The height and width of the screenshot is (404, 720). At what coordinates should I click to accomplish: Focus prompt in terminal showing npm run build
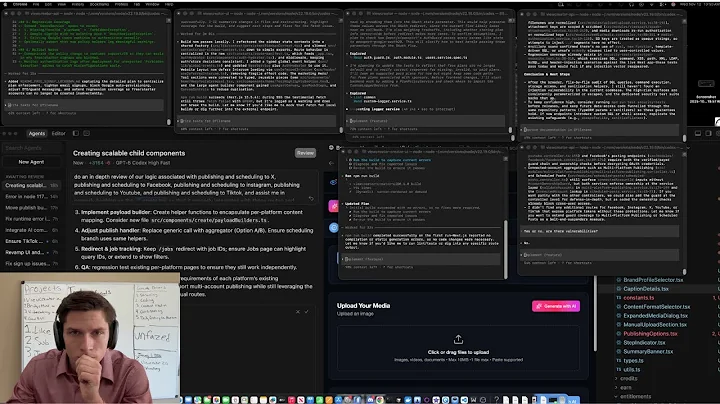(x=420, y=259)
